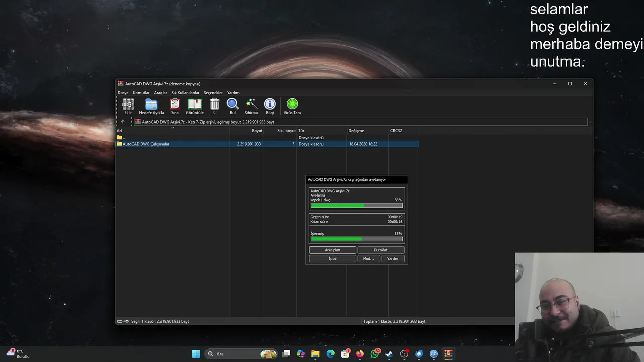Sort by the CRC32 column header

[x=403, y=131]
